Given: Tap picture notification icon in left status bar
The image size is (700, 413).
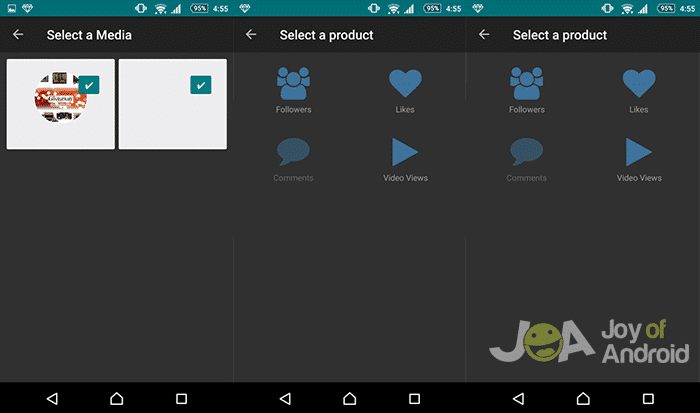Looking at the screenshot, I should pyautogui.click(x=12, y=8).
